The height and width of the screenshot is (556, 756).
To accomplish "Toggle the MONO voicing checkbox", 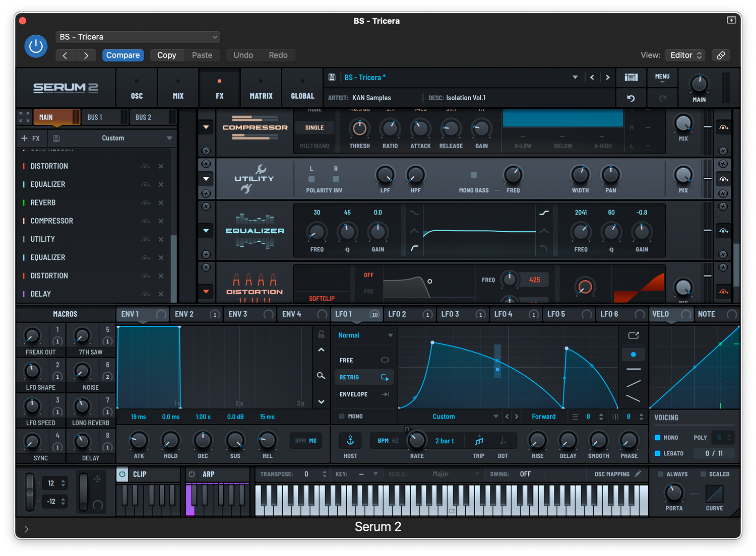I will tap(658, 438).
